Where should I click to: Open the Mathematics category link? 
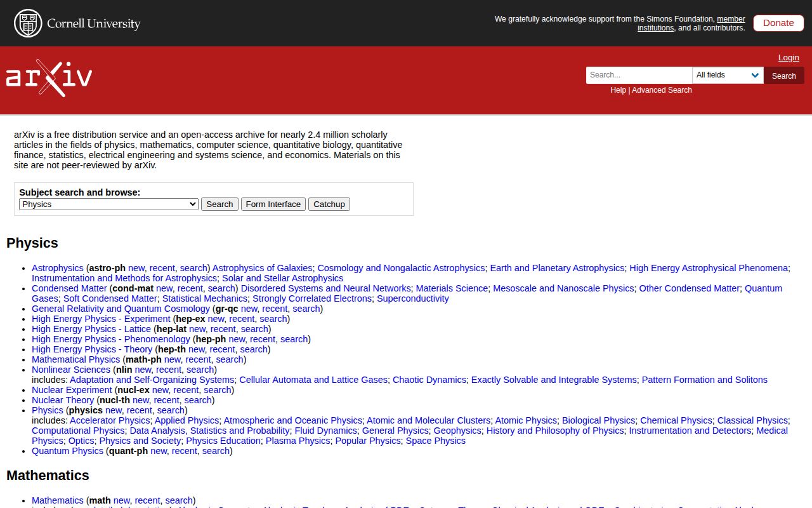[57, 500]
